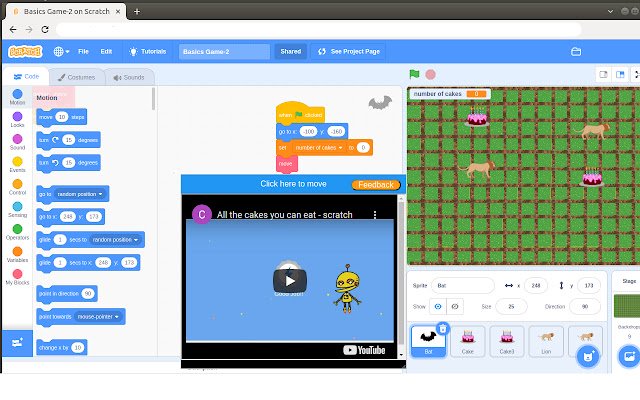
Task: Show the sprite with eye icon
Action: (x=438, y=306)
